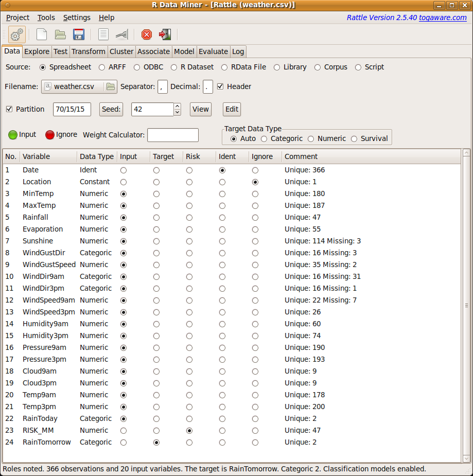Create a new project with the blank page icon
This screenshot has width=473, height=476.
click(x=42, y=34)
